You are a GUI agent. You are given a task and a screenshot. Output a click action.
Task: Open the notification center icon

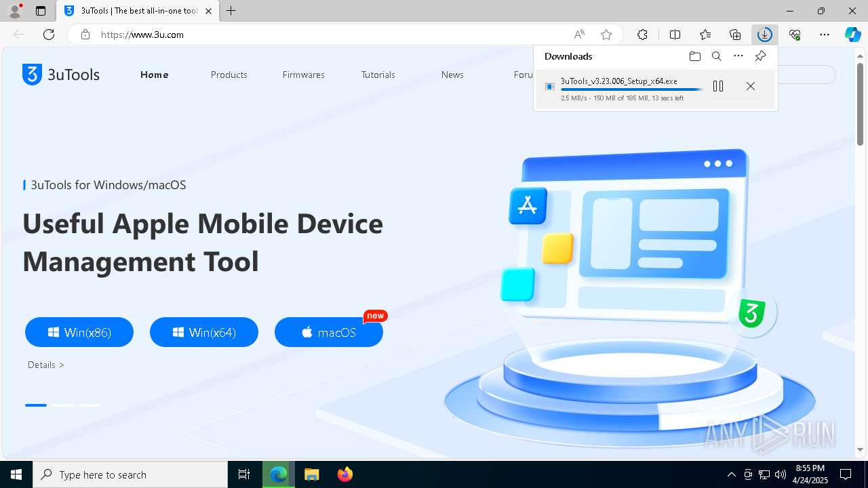[x=846, y=474]
